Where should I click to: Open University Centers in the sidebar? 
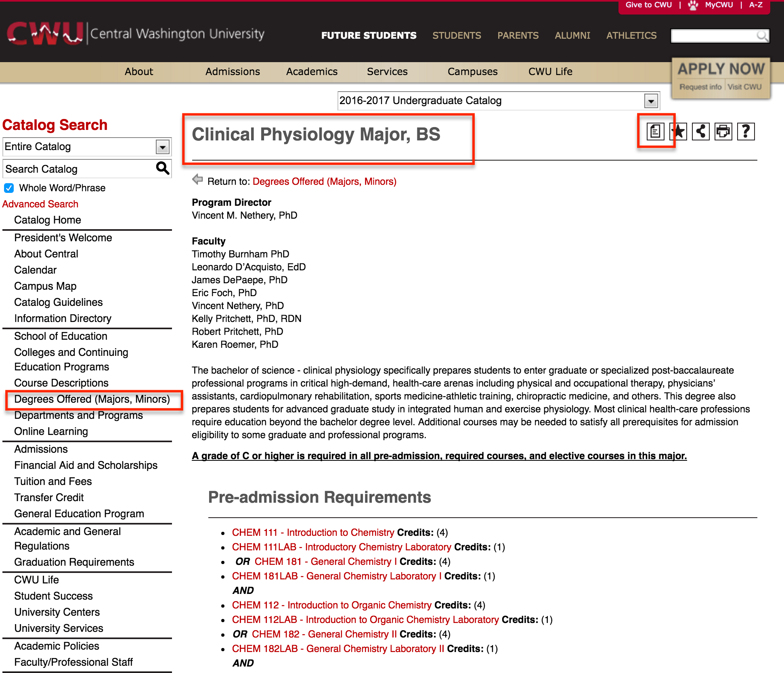click(x=57, y=612)
